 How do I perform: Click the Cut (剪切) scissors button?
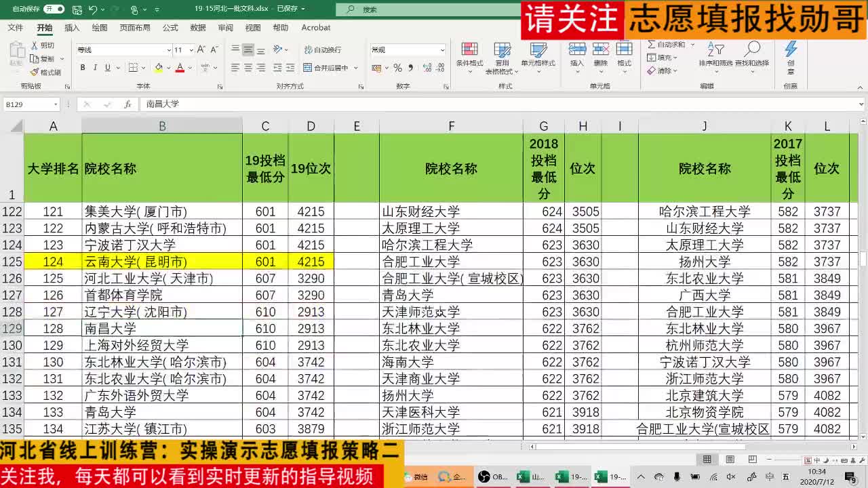pyautogui.click(x=42, y=45)
